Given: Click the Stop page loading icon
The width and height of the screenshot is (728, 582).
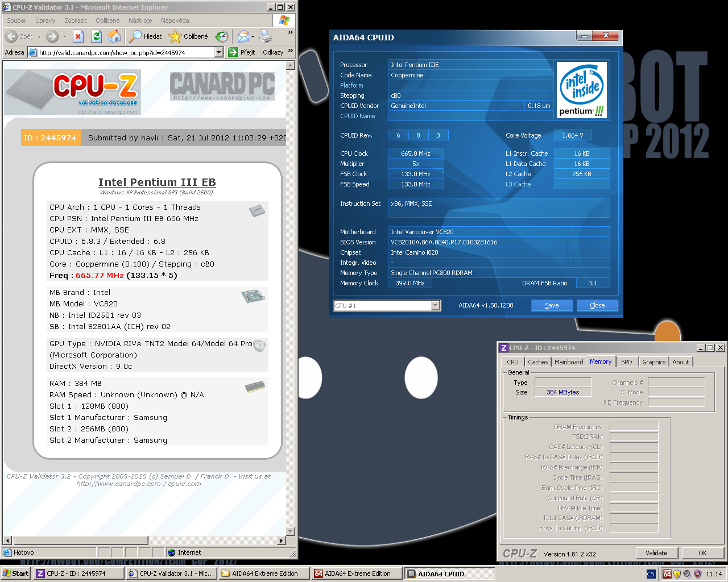Looking at the screenshot, I should pyautogui.click(x=78, y=36).
